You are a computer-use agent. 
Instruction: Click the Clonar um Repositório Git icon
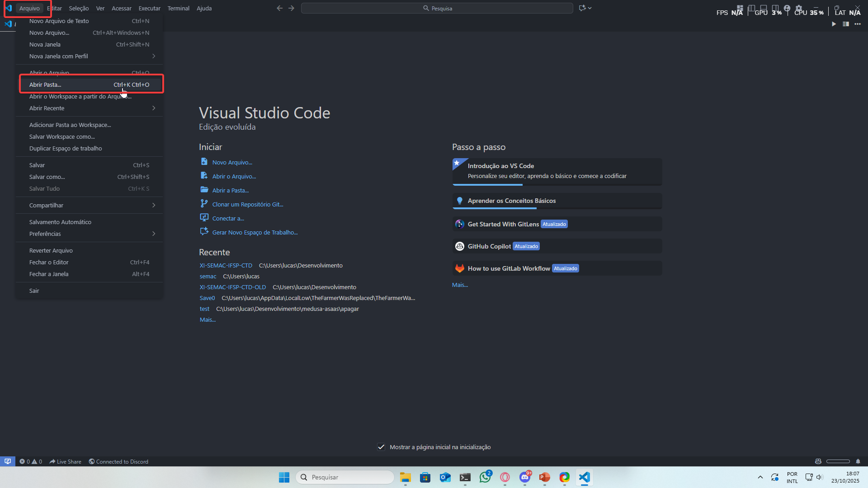(204, 204)
